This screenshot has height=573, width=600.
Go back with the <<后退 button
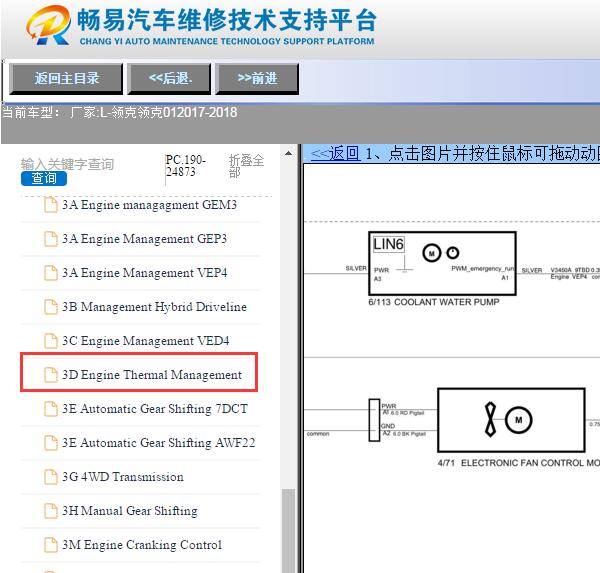[x=169, y=78]
